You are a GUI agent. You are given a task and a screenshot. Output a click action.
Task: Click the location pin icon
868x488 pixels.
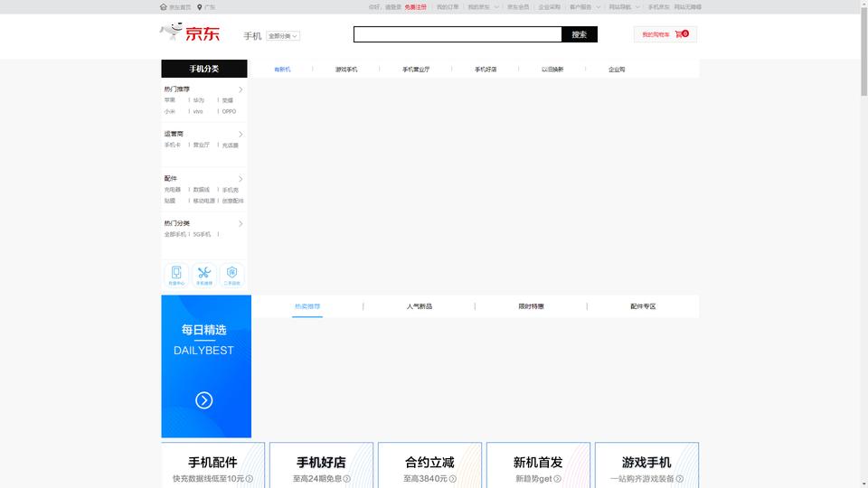199,7
